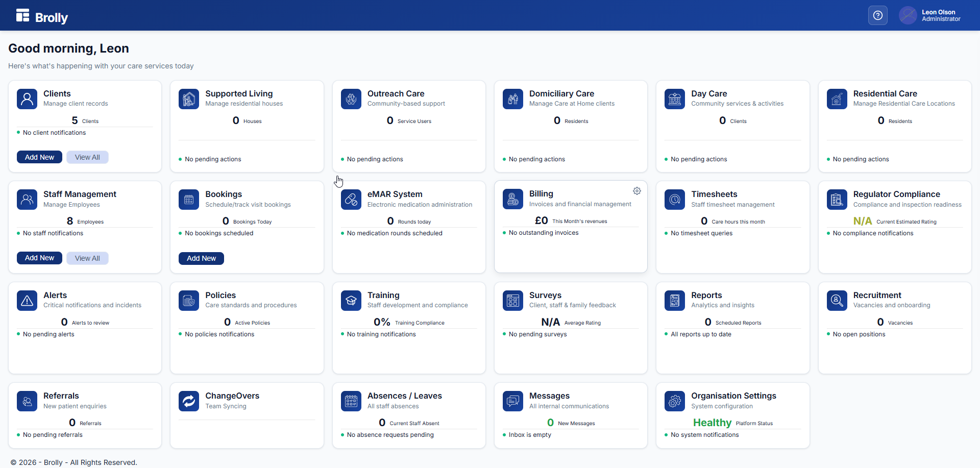The width and height of the screenshot is (980, 468).
Task: View all staff employees
Action: point(87,258)
